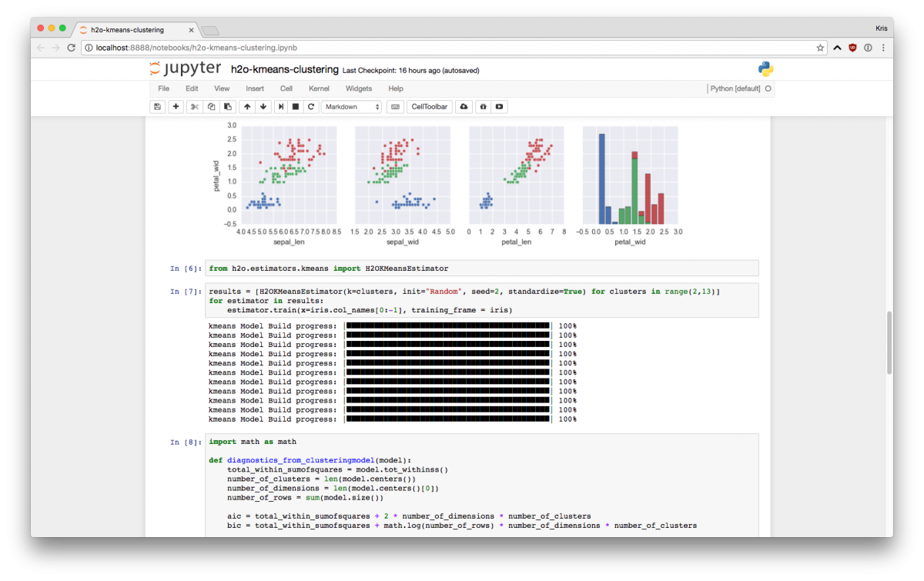Click the CellToolbar button
Screen dimensions: 924x581
point(429,107)
